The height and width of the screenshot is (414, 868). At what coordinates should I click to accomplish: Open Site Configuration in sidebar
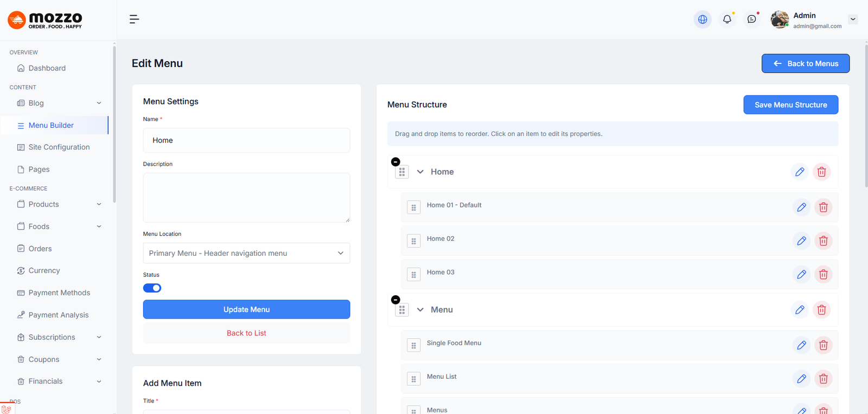[59, 147]
